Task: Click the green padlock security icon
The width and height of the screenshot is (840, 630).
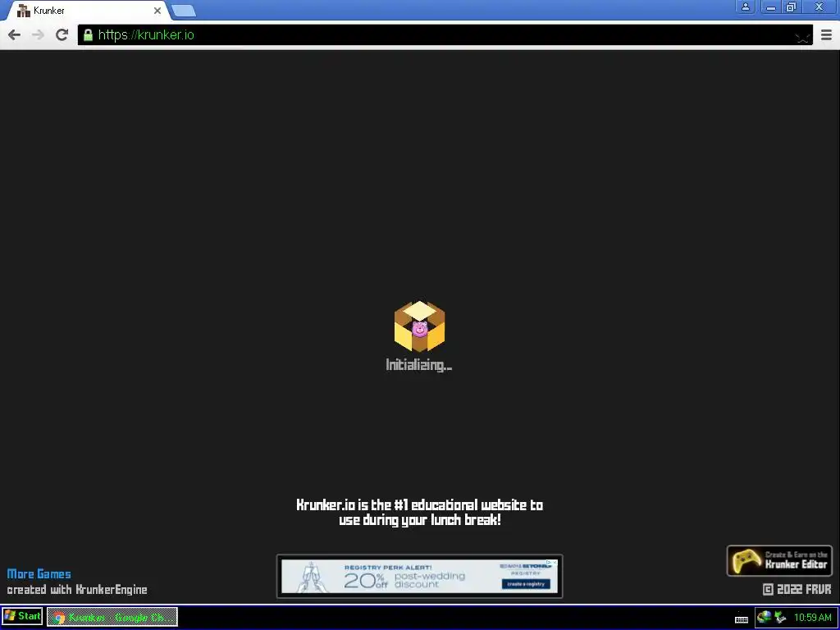Action: pyautogui.click(x=88, y=34)
